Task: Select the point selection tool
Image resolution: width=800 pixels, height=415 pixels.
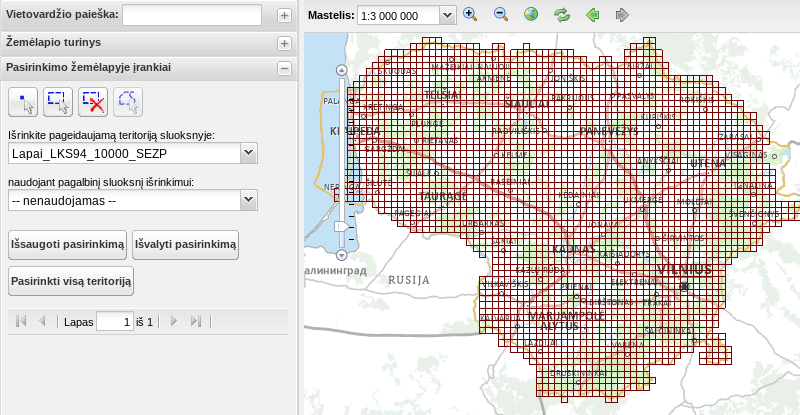Action: (23, 102)
